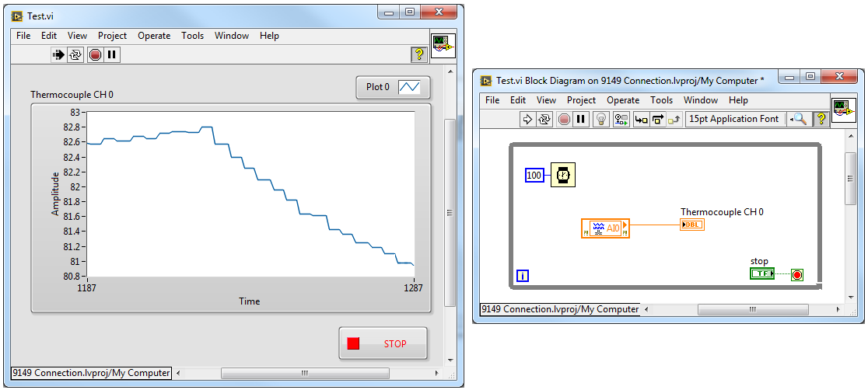Open the 15pt Application Font dropdown

tap(735, 119)
